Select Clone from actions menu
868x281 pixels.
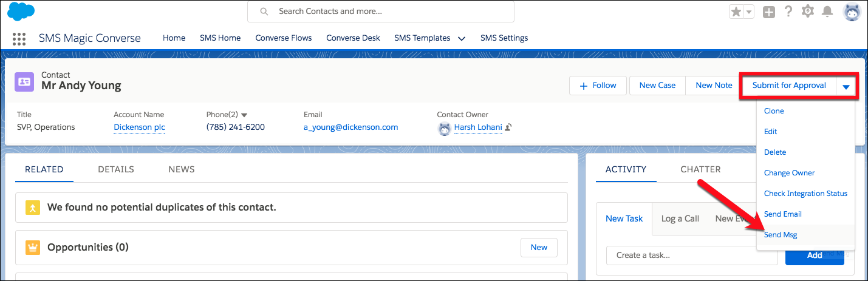(x=774, y=111)
